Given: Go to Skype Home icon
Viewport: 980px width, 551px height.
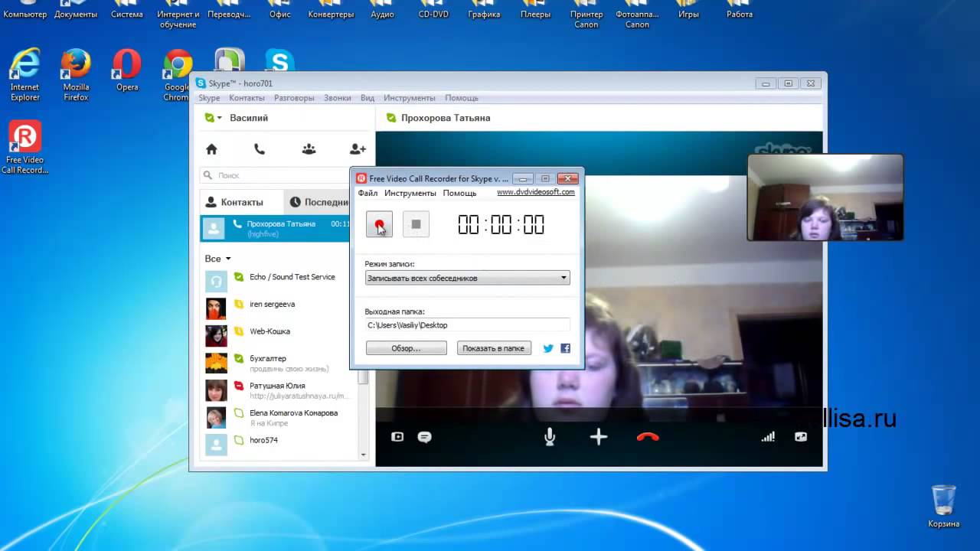Looking at the screenshot, I should pos(211,149).
